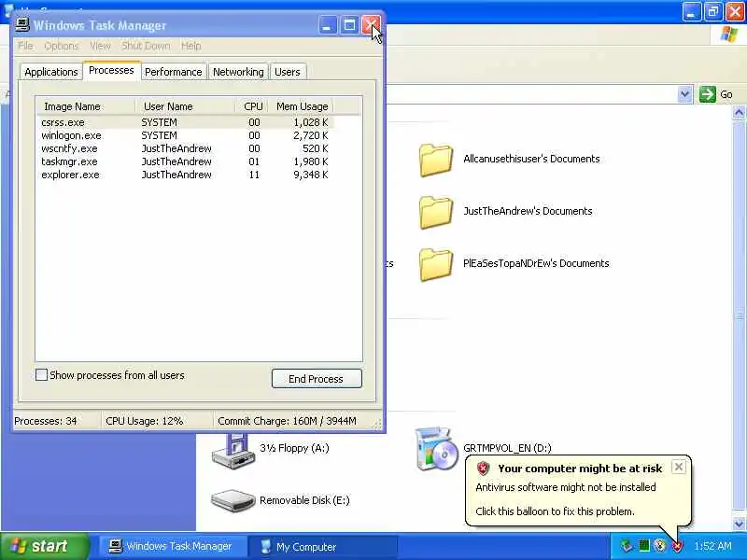Click the shield icon in the risk balloon
This screenshot has width=747, height=560.
click(x=483, y=469)
